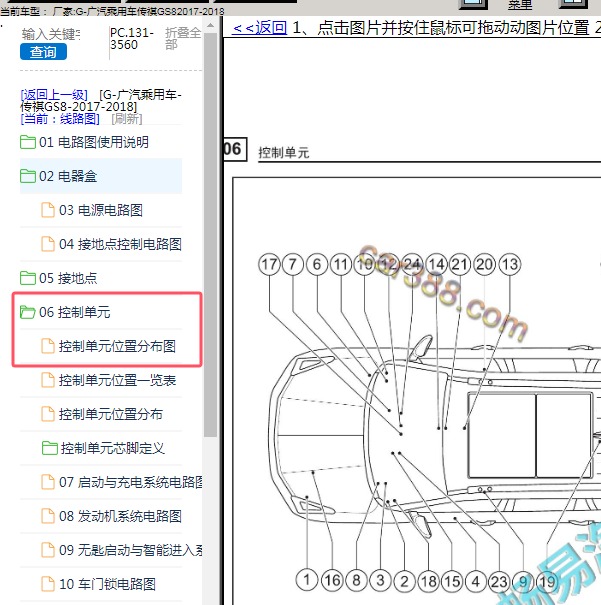Open folder icon of 01 电路图使用说明
Screen dimensions: 601x605
[28, 142]
